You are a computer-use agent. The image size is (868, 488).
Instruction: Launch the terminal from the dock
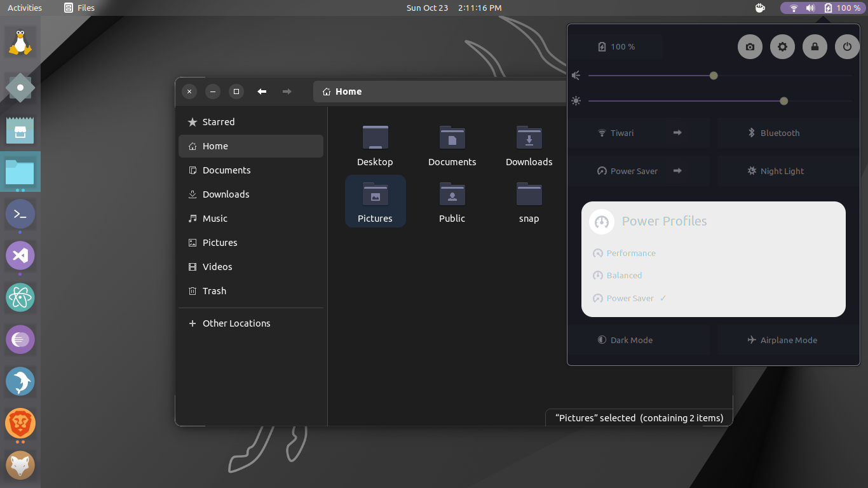coord(20,214)
